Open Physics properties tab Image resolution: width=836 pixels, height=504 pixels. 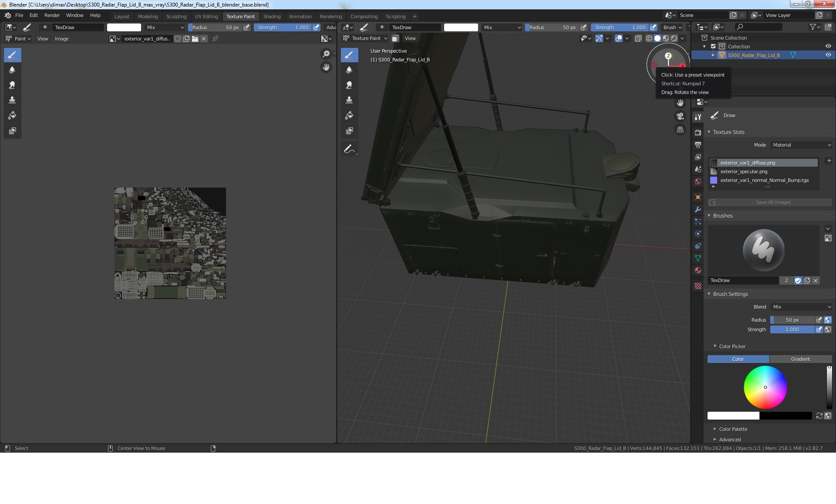pos(698,234)
